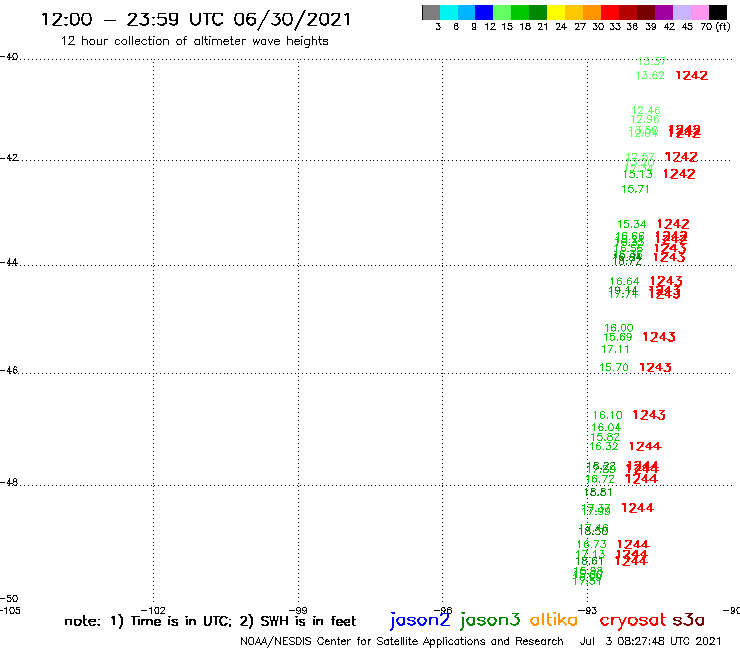Pick the light green 15 ft legend swatch
Image resolution: width=740 pixels, height=650 pixels.
(x=502, y=12)
